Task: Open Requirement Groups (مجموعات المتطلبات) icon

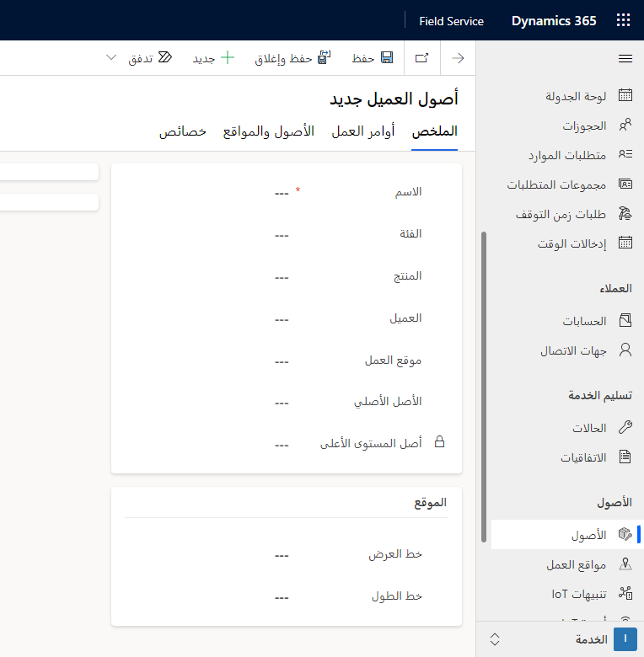Action: pos(625,184)
